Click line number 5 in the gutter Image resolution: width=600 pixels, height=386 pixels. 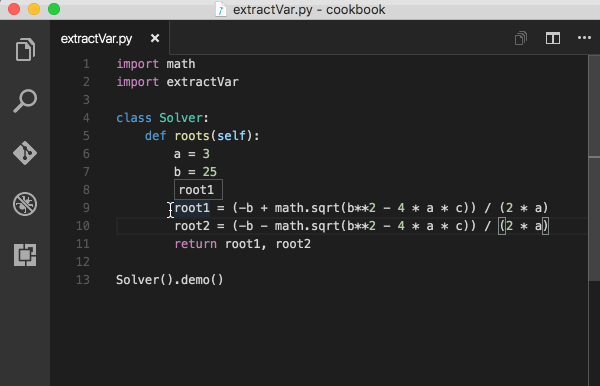(86, 136)
